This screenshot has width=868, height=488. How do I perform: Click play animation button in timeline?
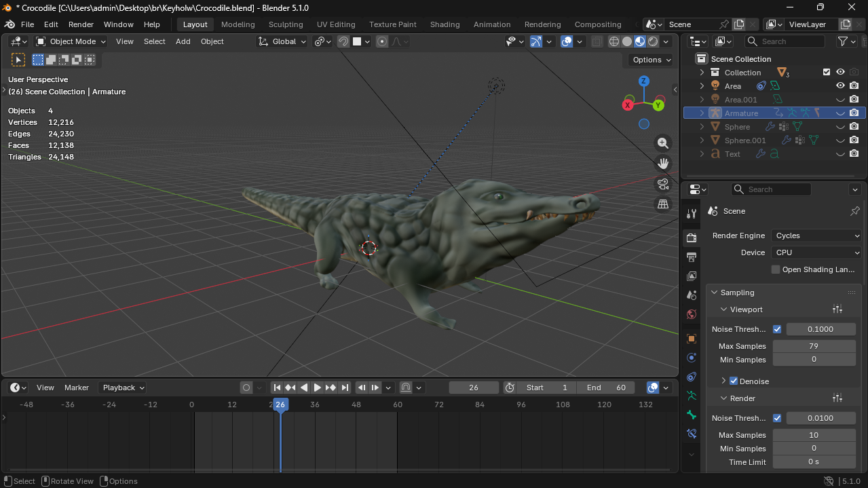(x=317, y=388)
